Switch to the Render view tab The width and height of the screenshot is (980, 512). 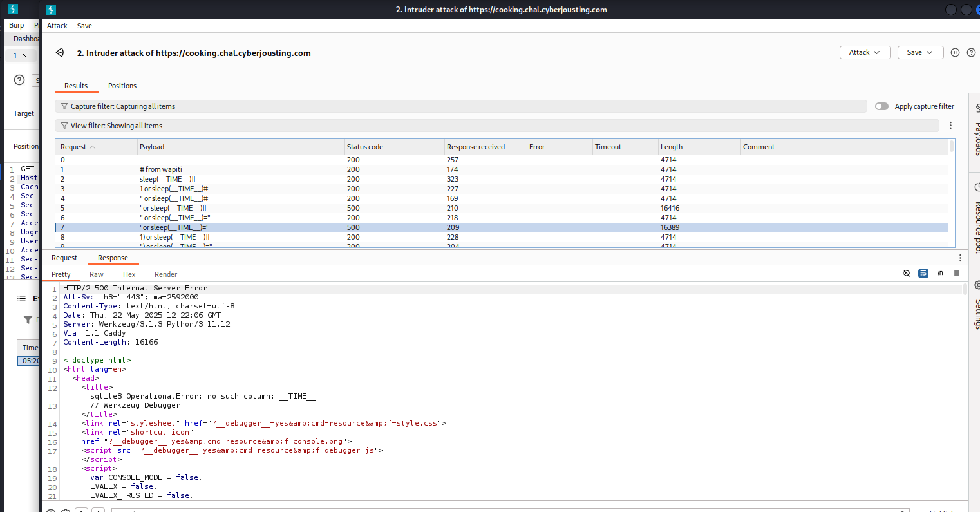pos(165,274)
